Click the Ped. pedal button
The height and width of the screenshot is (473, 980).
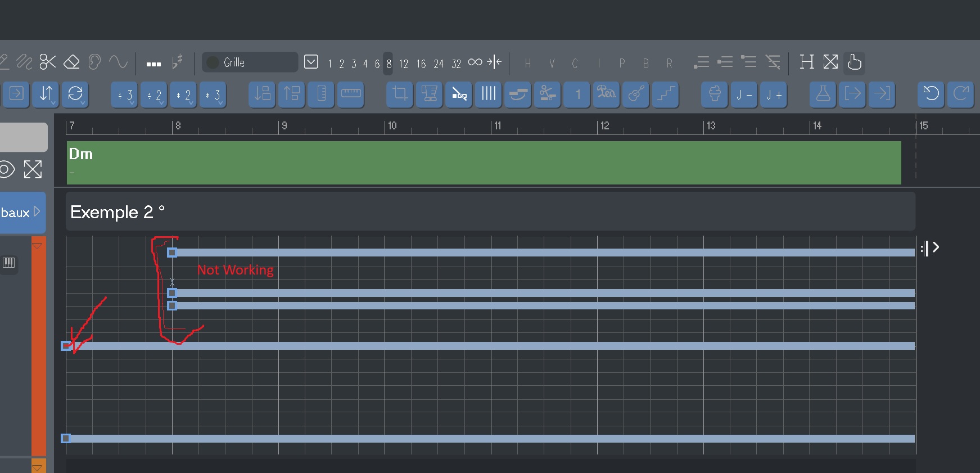tap(606, 94)
